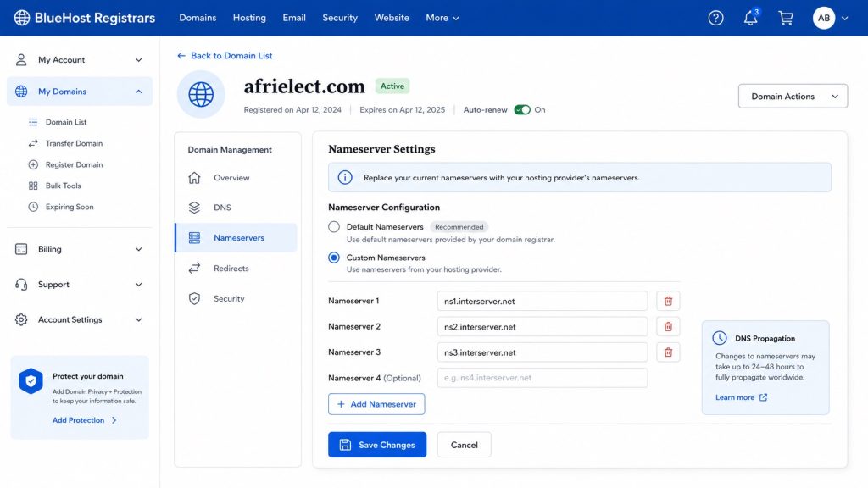
Task: Click the Account Settings gear icon
Action: pyautogui.click(x=21, y=319)
